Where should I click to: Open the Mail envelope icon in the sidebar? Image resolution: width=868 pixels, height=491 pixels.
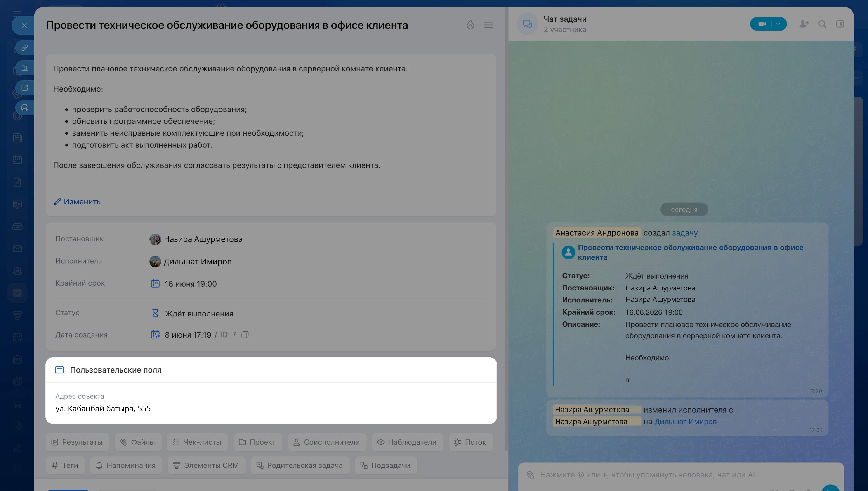18,249
